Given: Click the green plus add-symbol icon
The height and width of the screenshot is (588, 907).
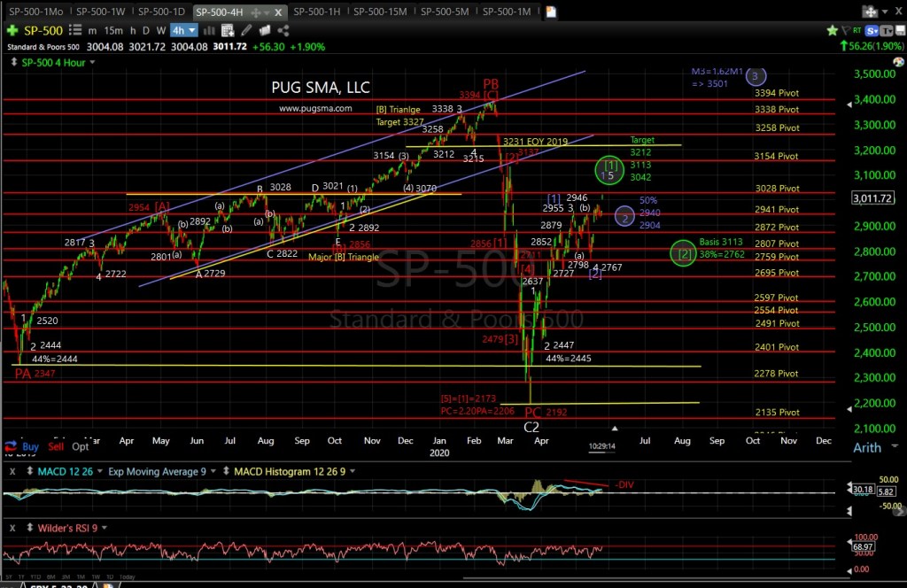Looking at the screenshot, I should (x=12, y=31).
